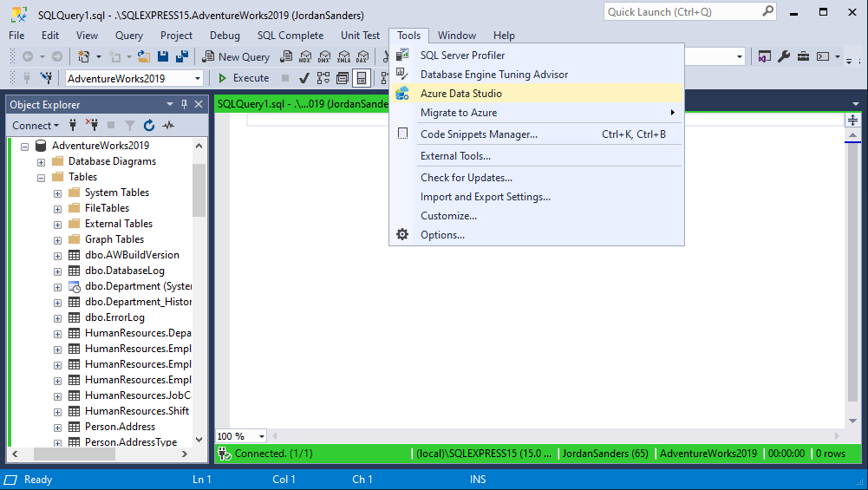Click the Execute button
The image size is (868, 490).
click(244, 78)
